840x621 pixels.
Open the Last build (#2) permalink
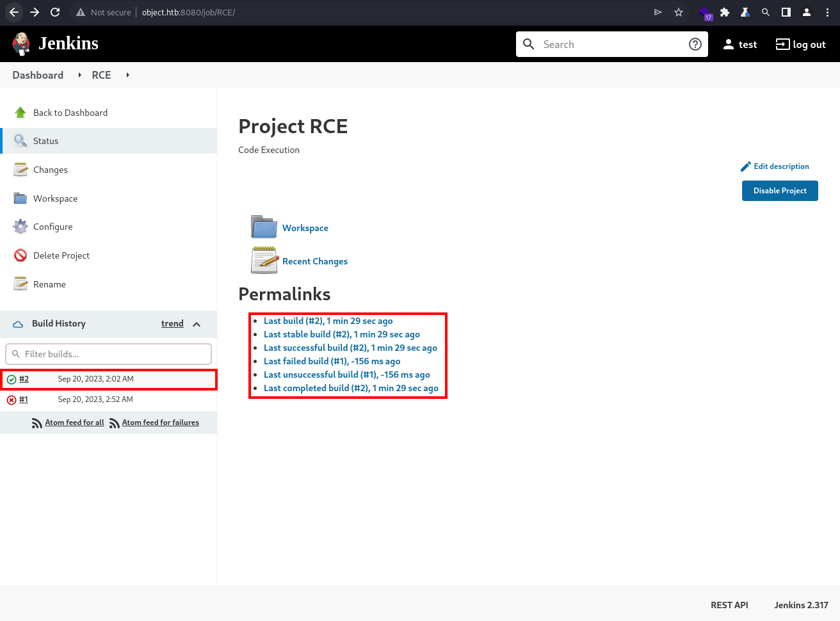(328, 321)
